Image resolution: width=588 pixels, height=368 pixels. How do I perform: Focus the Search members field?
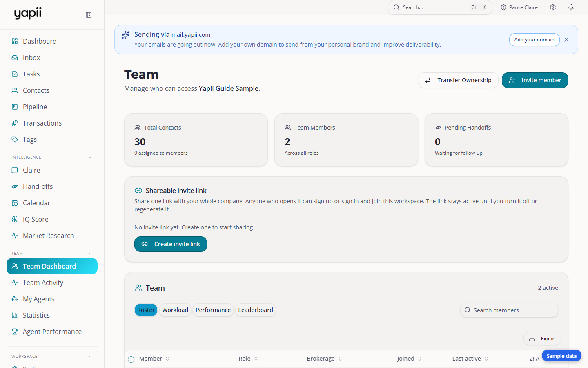point(509,310)
